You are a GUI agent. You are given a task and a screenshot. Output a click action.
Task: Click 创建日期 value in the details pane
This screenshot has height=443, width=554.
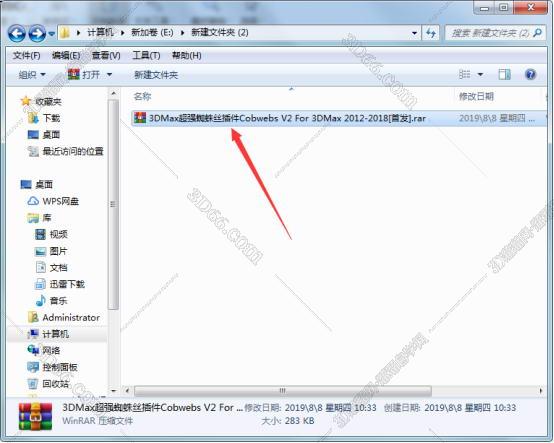(x=470, y=408)
